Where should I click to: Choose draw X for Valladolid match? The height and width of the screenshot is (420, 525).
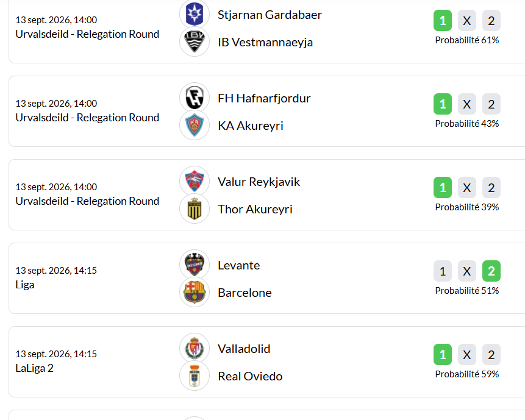click(x=466, y=354)
